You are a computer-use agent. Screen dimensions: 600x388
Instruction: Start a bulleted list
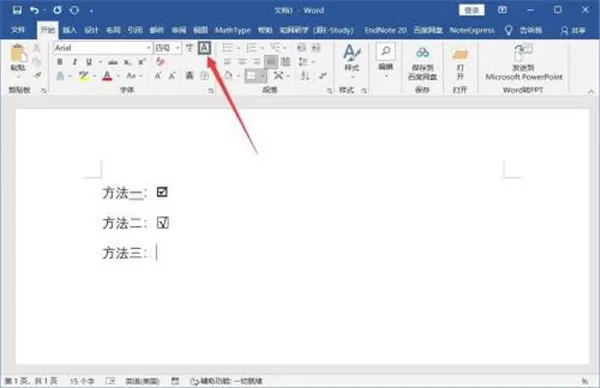(227, 48)
